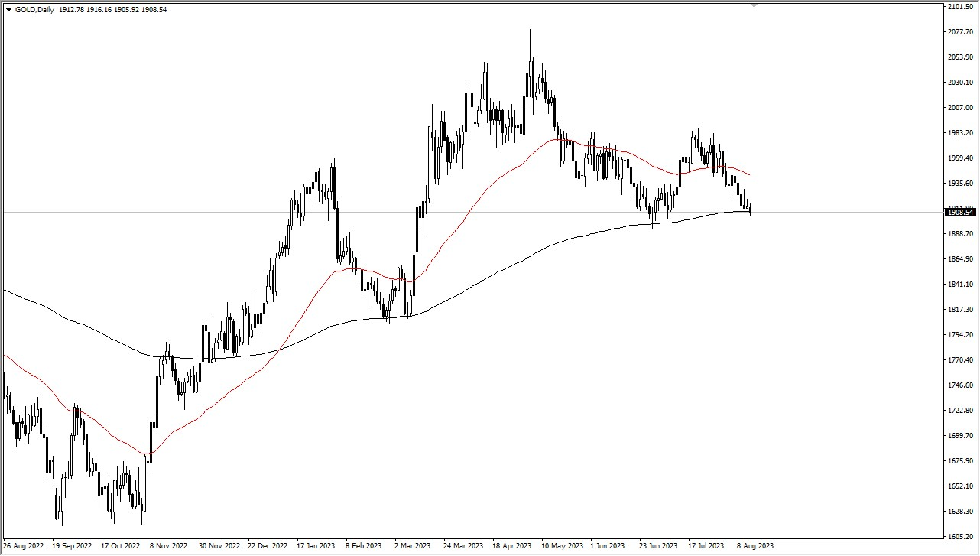This screenshot has height=556, width=980.
Task: Click the lowest candlestick near October 2022 bottom
Action: point(141,512)
